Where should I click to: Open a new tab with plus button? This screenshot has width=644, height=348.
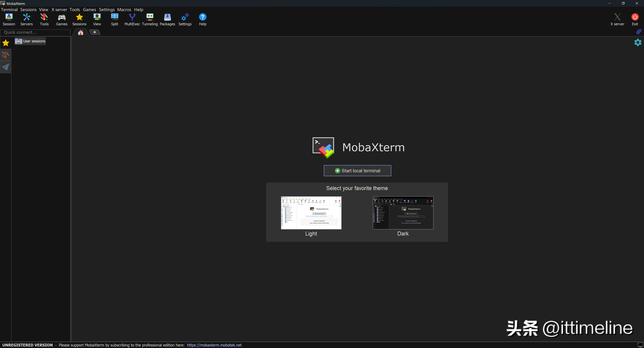[94, 32]
